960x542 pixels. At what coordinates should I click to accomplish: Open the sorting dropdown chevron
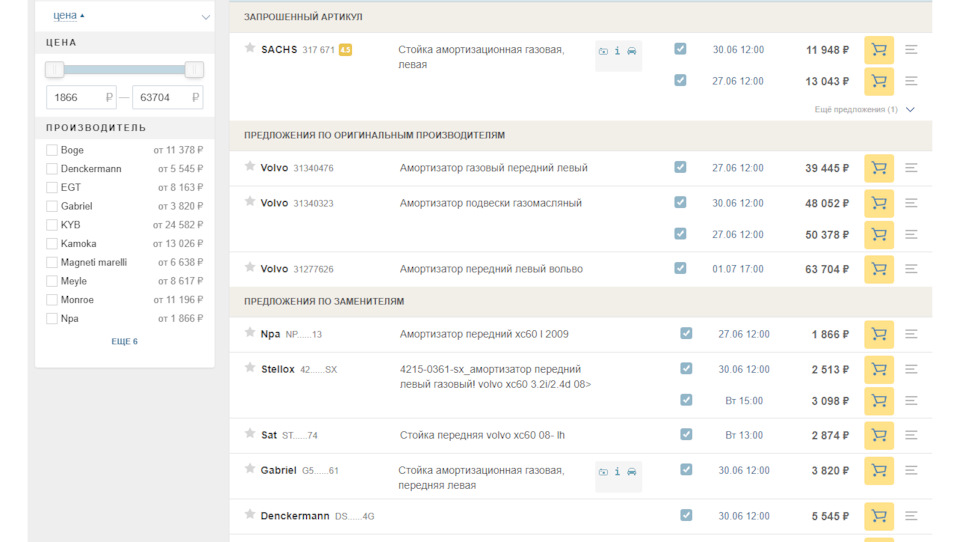coord(206,17)
